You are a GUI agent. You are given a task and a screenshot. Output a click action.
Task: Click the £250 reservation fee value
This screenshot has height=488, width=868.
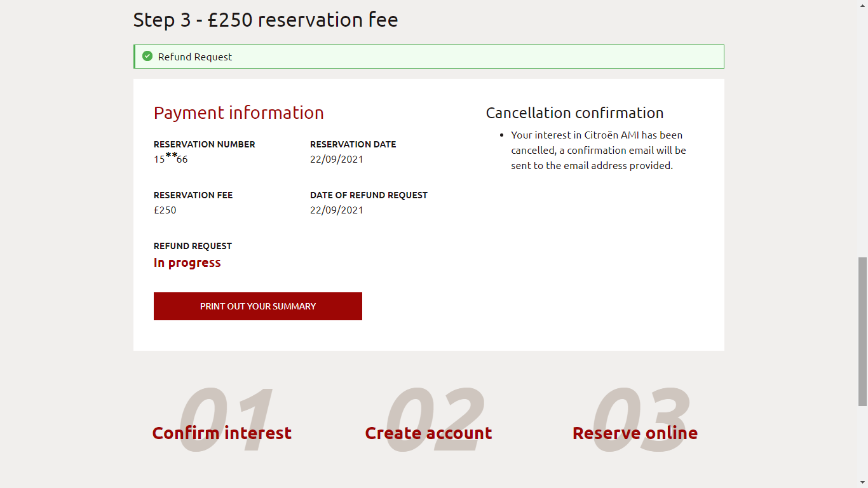165,210
